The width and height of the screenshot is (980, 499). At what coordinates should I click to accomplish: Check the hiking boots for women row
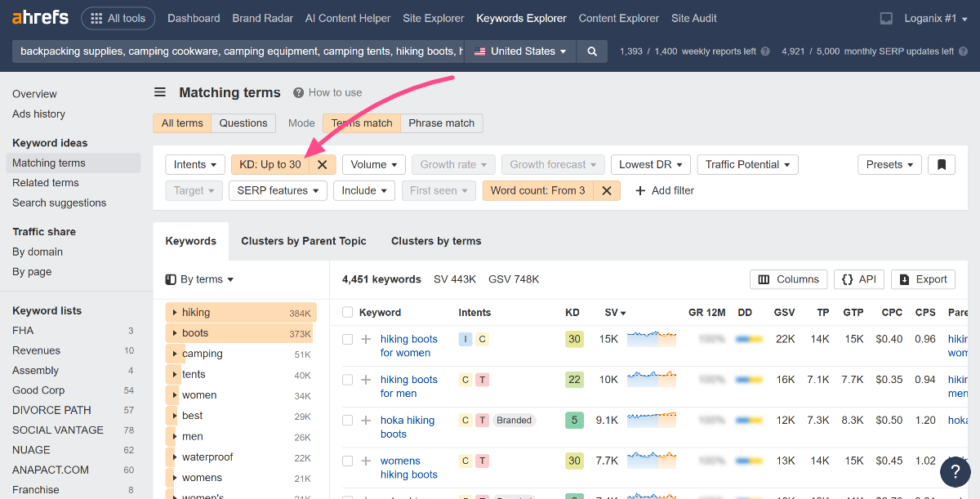point(348,339)
